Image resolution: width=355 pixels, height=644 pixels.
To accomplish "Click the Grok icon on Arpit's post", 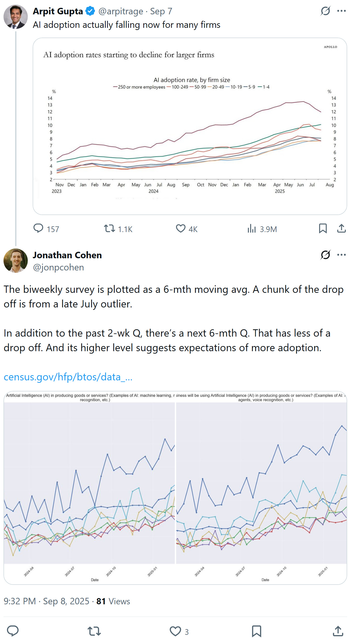I will [x=325, y=11].
